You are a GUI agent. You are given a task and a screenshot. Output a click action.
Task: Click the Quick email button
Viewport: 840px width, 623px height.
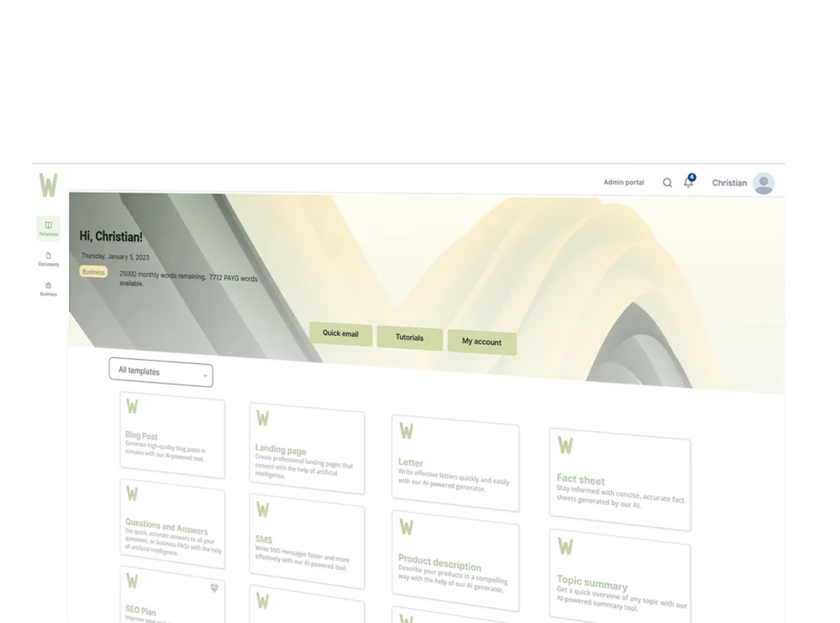(x=340, y=334)
